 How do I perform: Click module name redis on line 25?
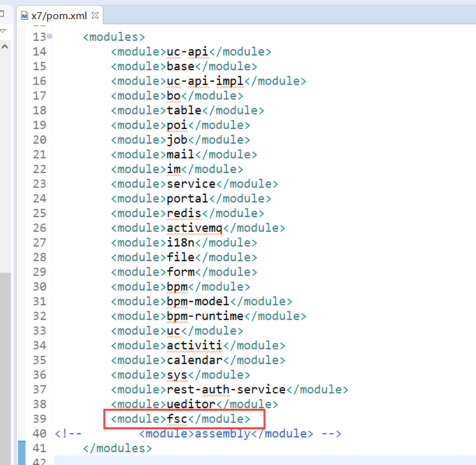pos(184,213)
